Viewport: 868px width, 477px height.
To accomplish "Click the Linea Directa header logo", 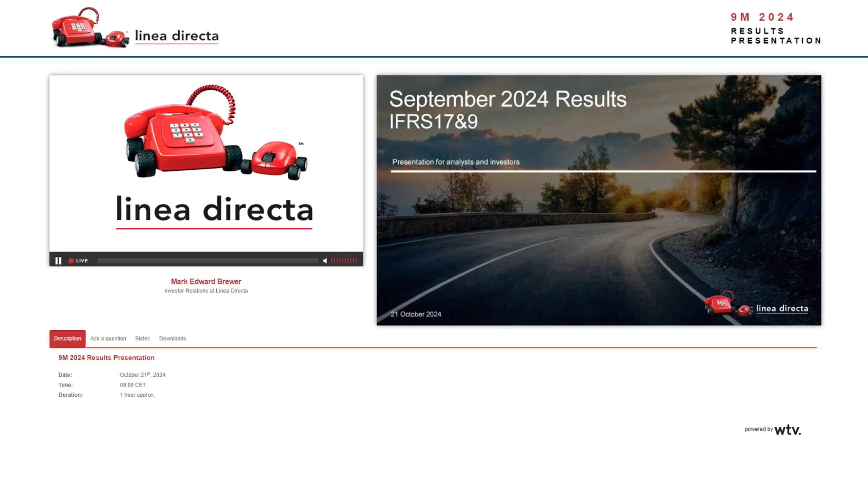I will pyautogui.click(x=135, y=27).
